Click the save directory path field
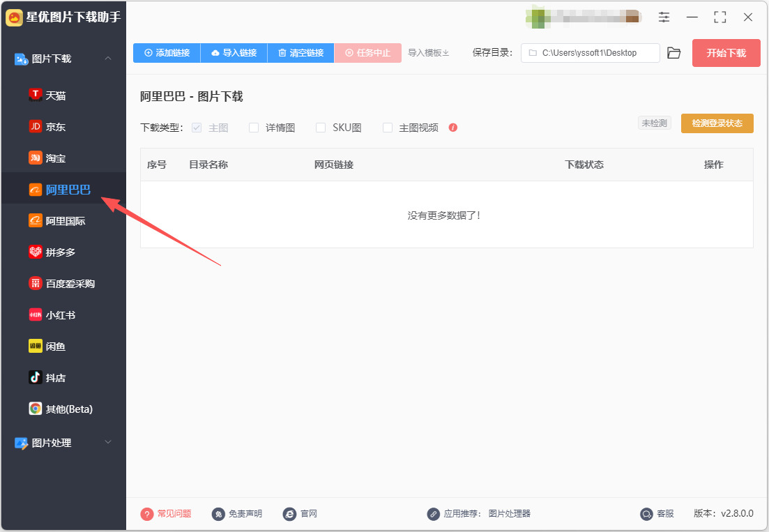The height and width of the screenshot is (532, 769). [590, 53]
